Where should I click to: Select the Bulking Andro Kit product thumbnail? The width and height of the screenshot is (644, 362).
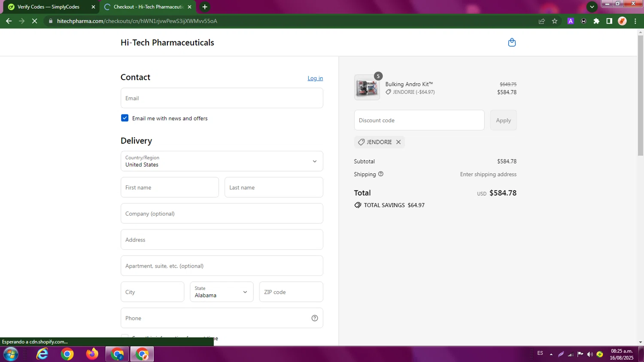pyautogui.click(x=367, y=87)
